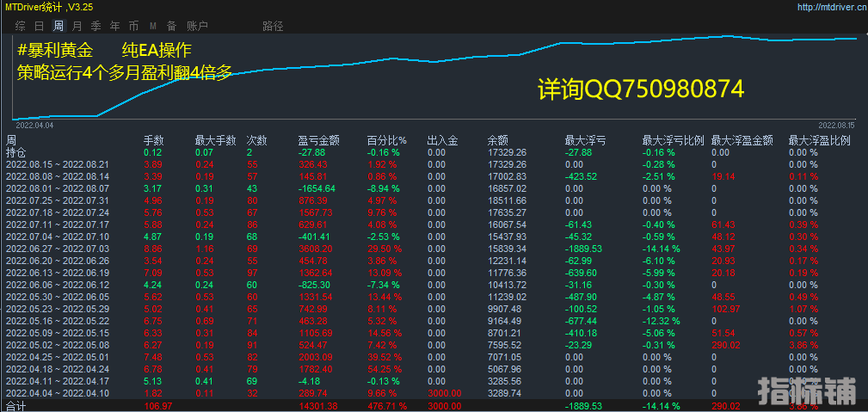Open the 账户 (account) tab
Viewport: 868px width, 412px height.
pyautogui.click(x=197, y=26)
